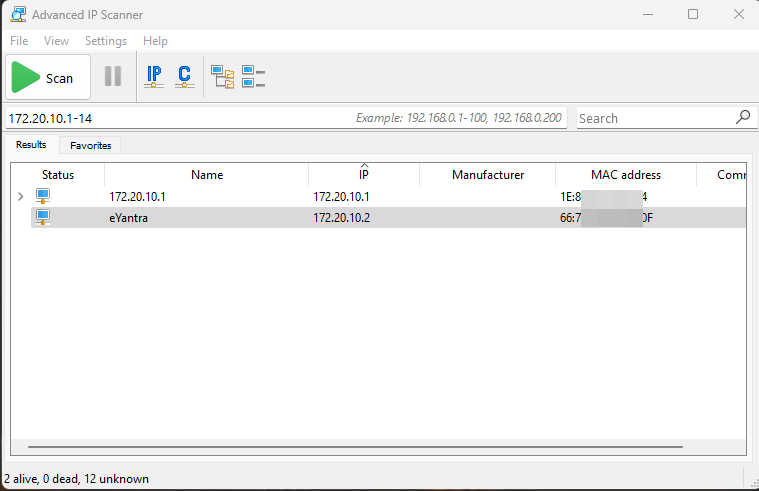Select the 172.20.10.1 name cell
This screenshot has height=491, width=759.
point(137,197)
